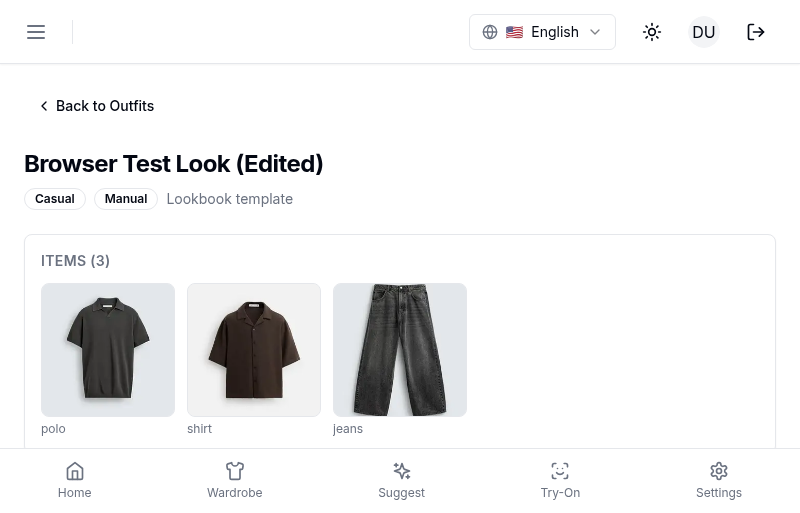Switch to the Wardrobe tab

coord(235,480)
